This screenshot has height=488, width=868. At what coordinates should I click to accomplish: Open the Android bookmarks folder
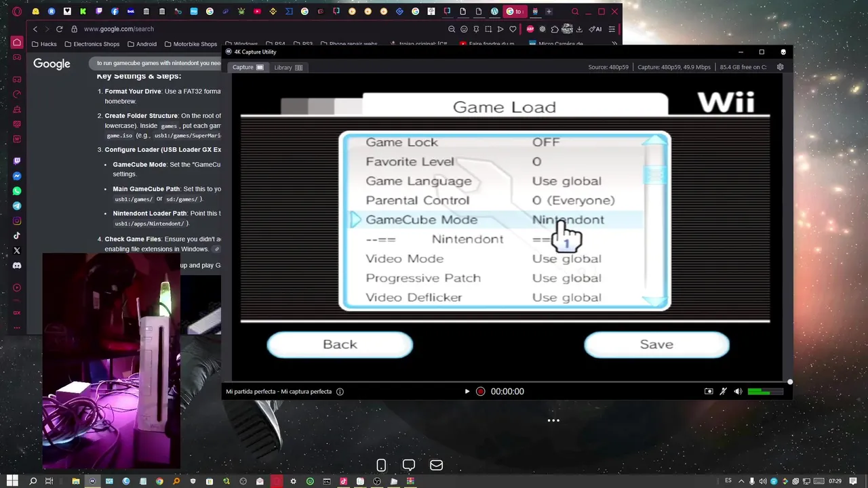click(x=142, y=44)
